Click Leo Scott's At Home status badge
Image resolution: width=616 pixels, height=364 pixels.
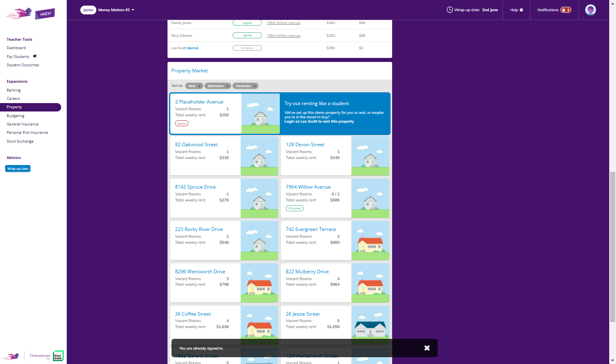coord(247,48)
